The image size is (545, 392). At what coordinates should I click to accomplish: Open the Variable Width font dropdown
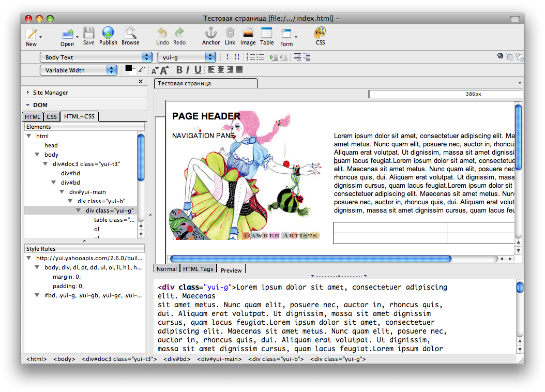point(78,70)
